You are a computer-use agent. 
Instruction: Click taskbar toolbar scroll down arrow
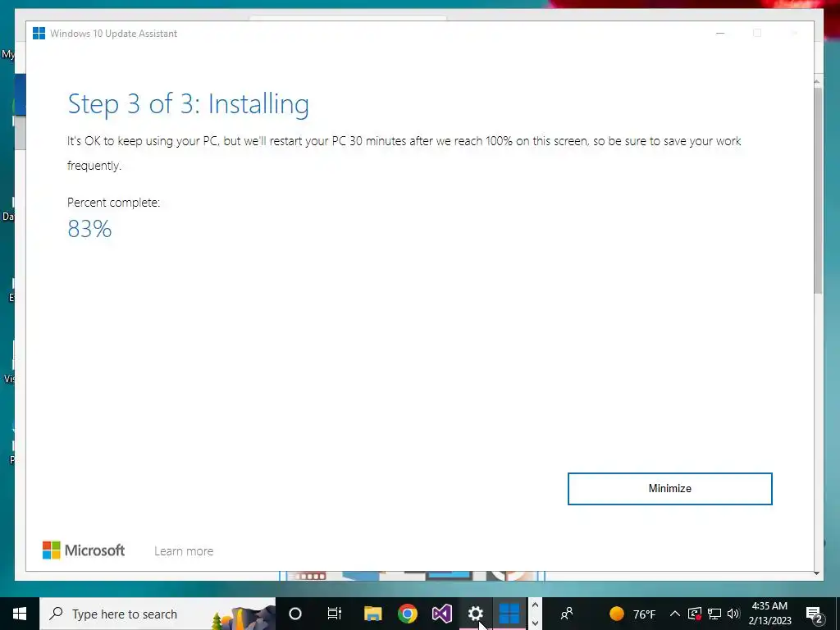tap(535, 623)
